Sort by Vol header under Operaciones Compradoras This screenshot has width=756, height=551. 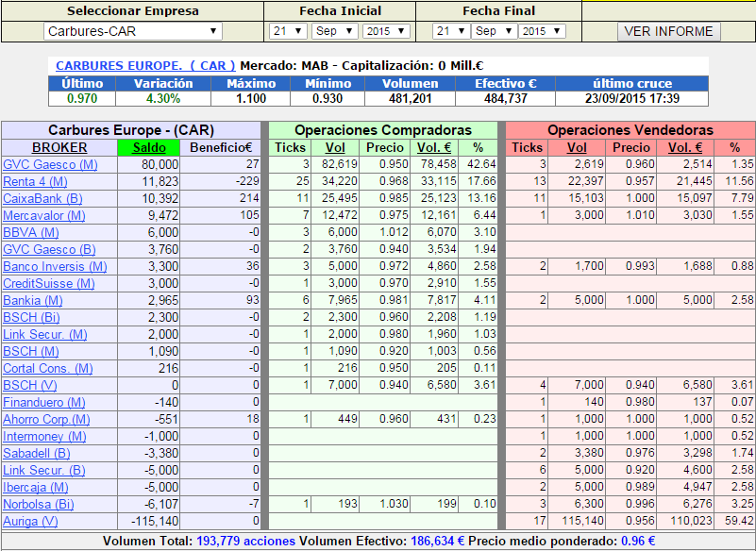point(335,147)
